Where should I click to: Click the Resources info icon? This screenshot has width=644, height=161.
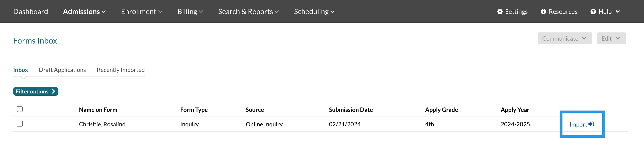coord(543,12)
